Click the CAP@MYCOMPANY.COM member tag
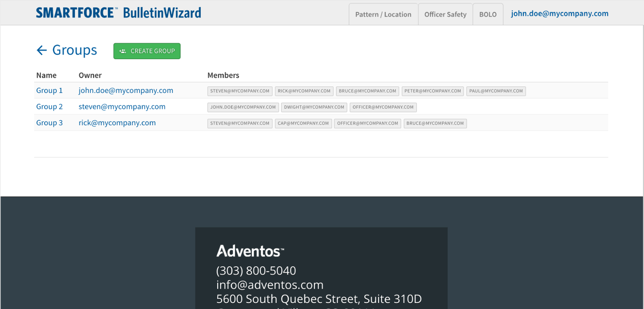The height and width of the screenshot is (309, 644). click(x=303, y=123)
